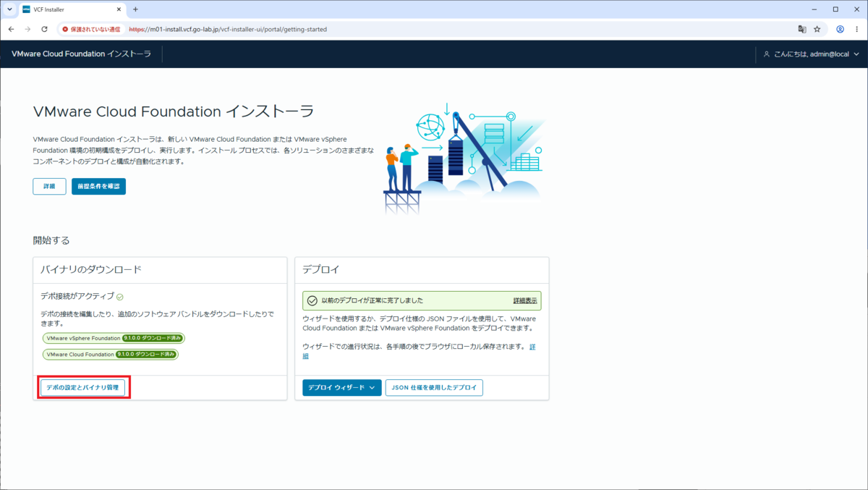Click the バイナリのダウンロード card heading

[91, 269]
